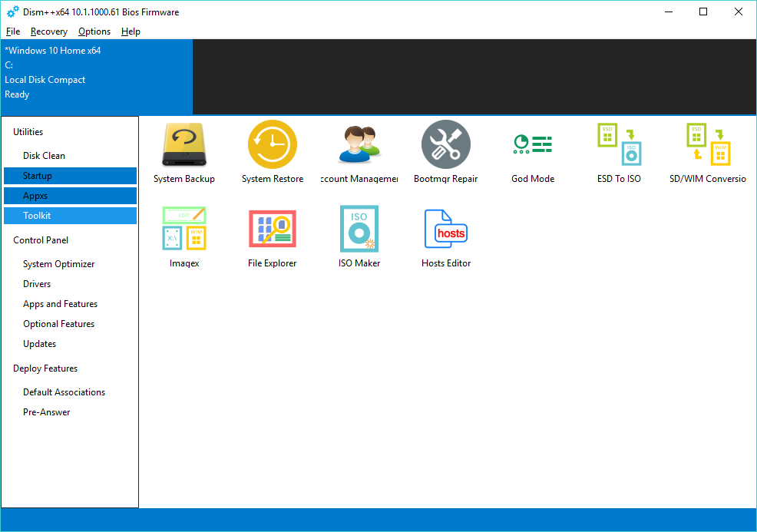
Task: Go to Updates in the sidebar
Action: tap(70, 344)
